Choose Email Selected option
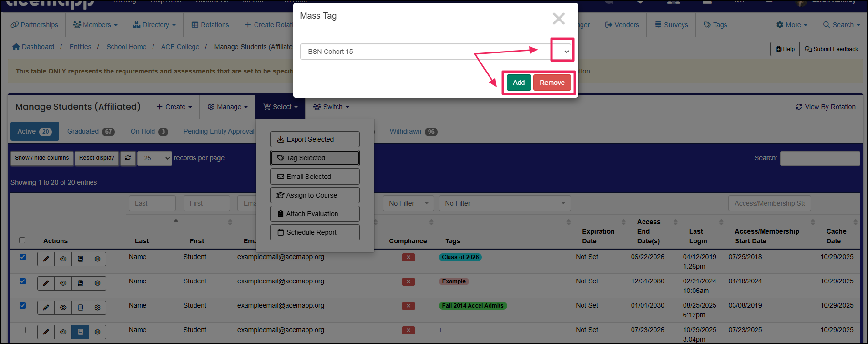The height and width of the screenshot is (344, 868). [315, 177]
